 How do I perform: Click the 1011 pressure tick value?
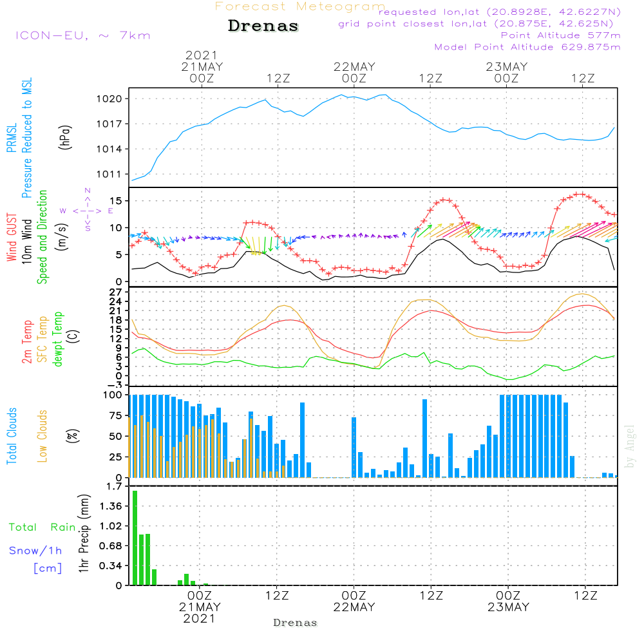click(x=109, y=174)
